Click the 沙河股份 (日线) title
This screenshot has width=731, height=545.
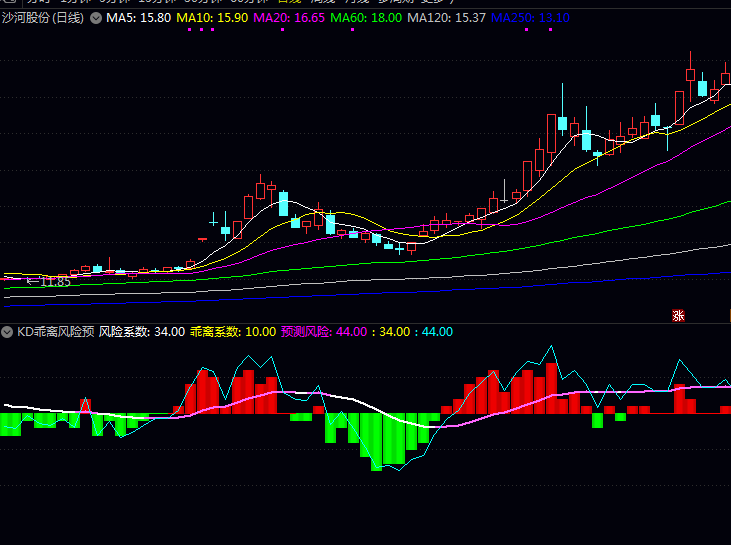tap(43, 18)
